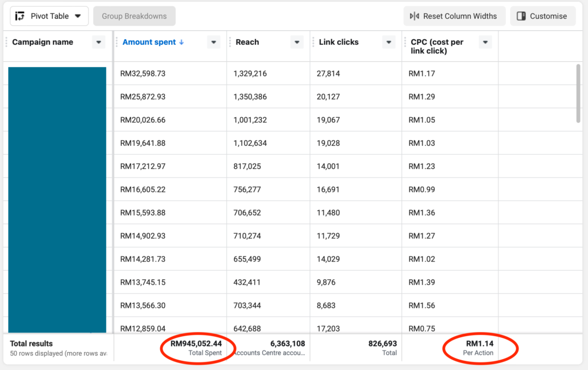The height and width of the screenshot is (370, 588).
Task: Click the Group Breakdowns button
Action: point(134,16)
